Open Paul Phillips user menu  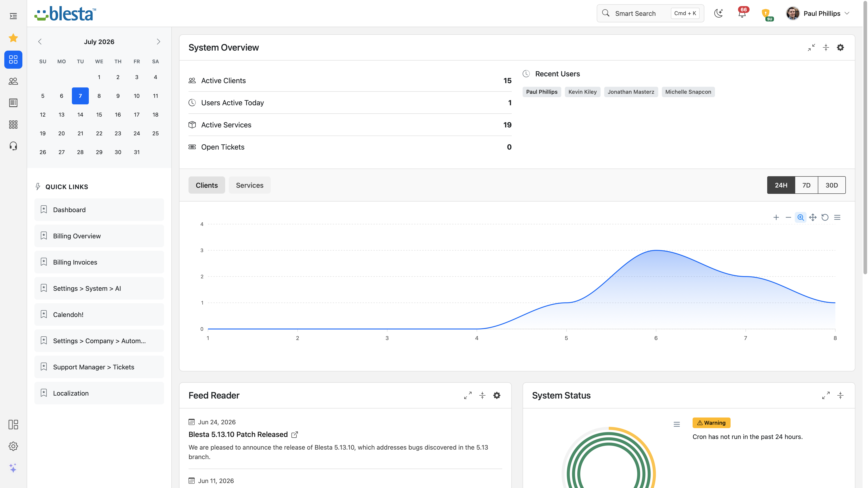pyautogui.click(x=818, y=14)
